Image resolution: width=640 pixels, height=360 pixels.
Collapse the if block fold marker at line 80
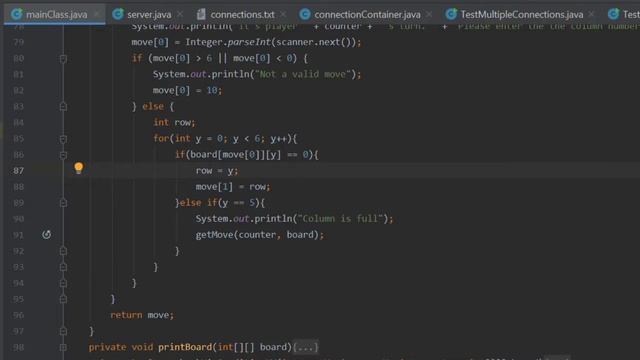point(63,59)
